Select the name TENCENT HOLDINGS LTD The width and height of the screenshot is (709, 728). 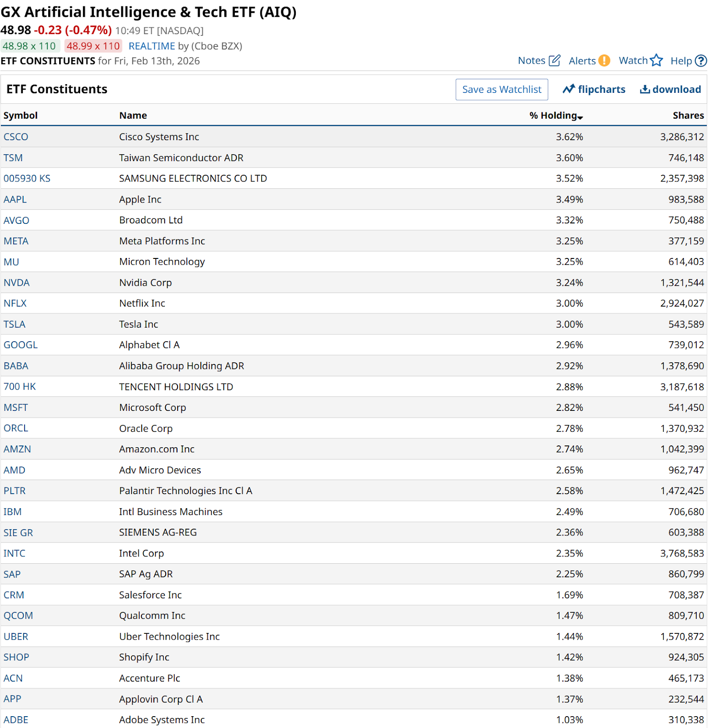pos(176,387)
